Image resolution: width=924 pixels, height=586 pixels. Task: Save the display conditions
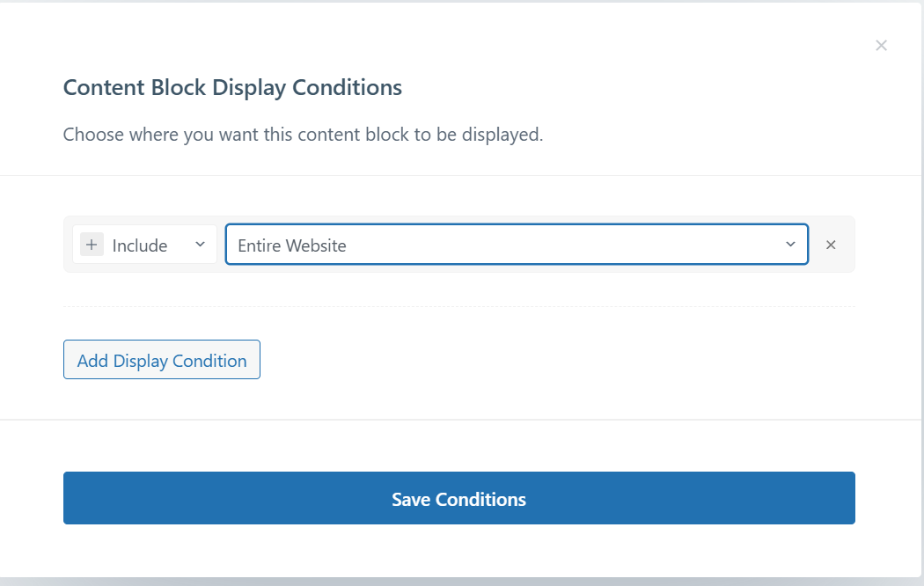(x=458, y=498)
